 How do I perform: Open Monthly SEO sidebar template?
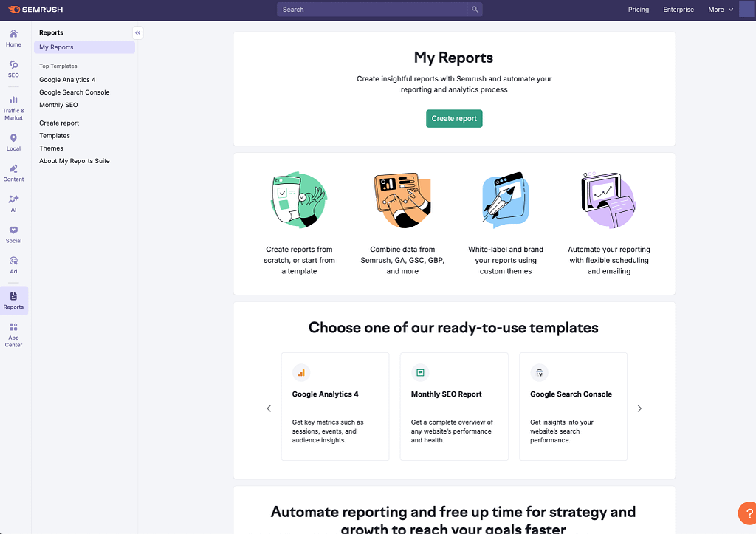tap(58, 105)
